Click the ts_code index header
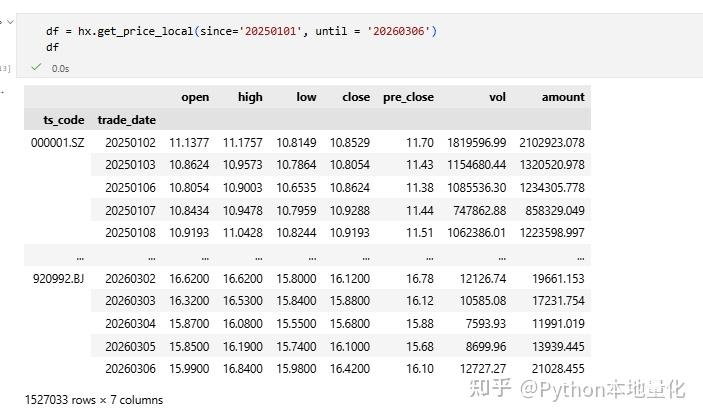 (x=63, y=120)
